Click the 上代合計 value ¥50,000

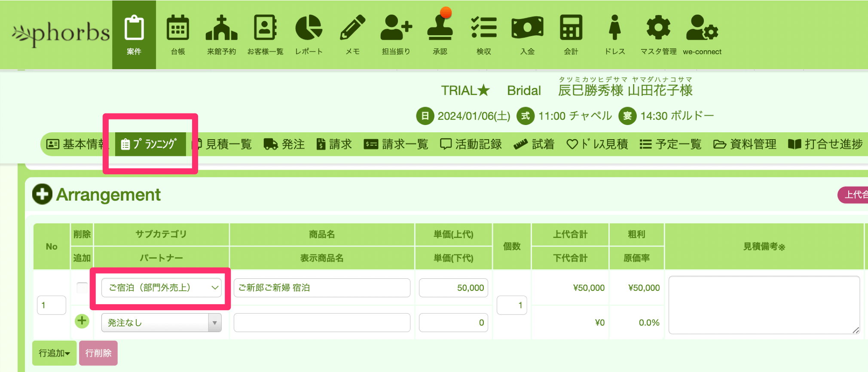coord(589,288)
